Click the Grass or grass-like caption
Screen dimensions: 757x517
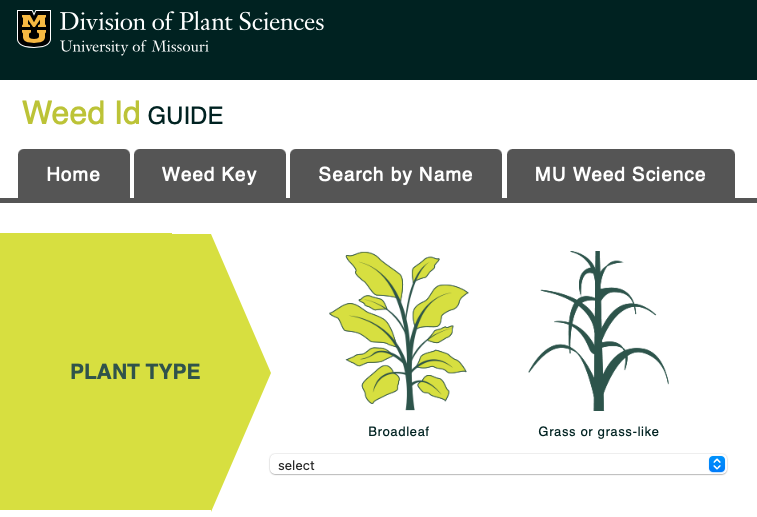(x=598, y=432)
